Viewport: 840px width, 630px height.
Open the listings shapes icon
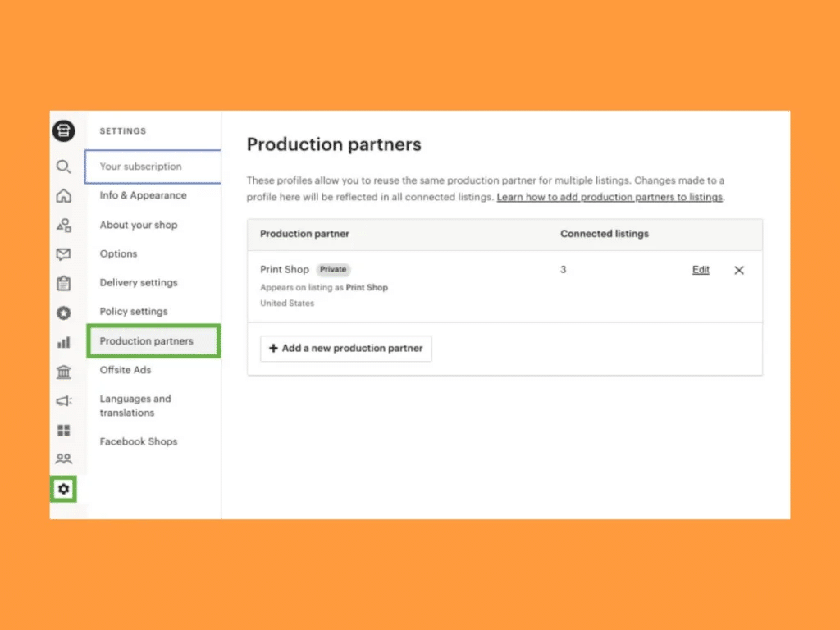(63, 225)
